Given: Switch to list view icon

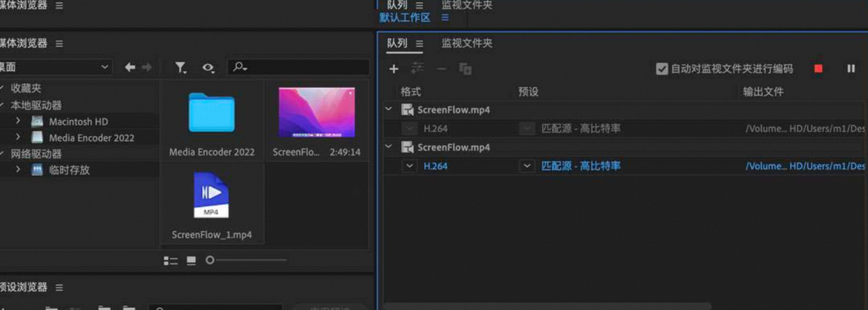Looking at the screenshot, I should pyautogui.click(x=171, y=260).
